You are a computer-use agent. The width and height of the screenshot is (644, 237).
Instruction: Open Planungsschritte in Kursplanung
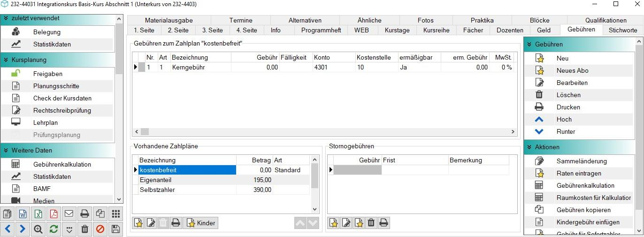tap(57, 86)
